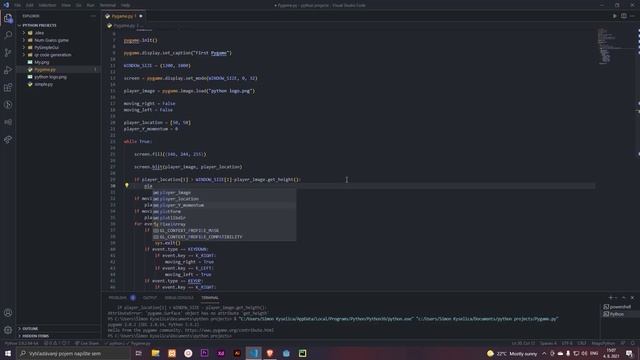Screen dimensions: 640x360
Task: Click the Windows Start button
Action: click(x=8, y=353)
